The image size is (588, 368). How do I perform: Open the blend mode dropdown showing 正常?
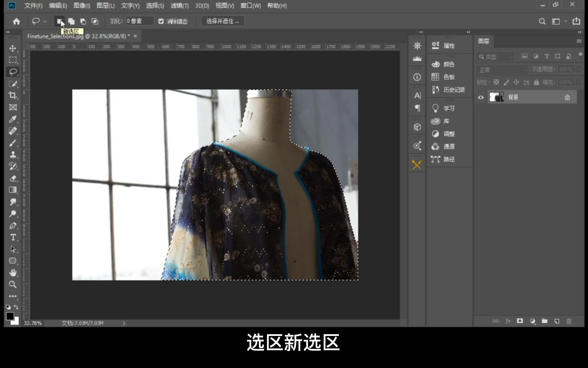tap(500, 70)
